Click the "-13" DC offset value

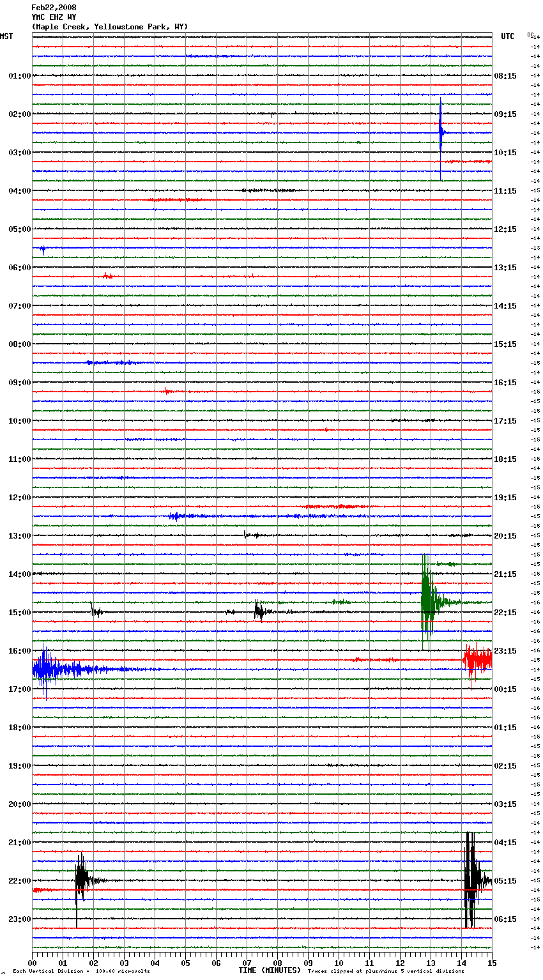point(536,248)
